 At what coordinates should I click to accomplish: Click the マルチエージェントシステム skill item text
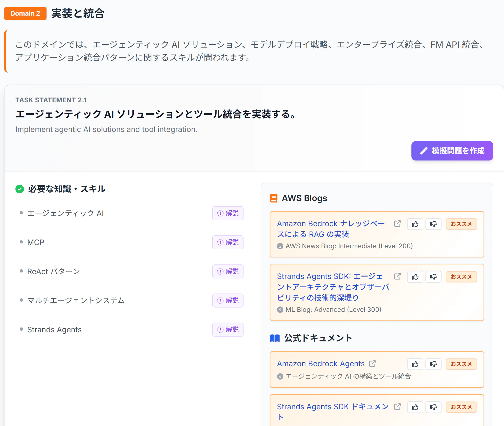coord(76,301)
